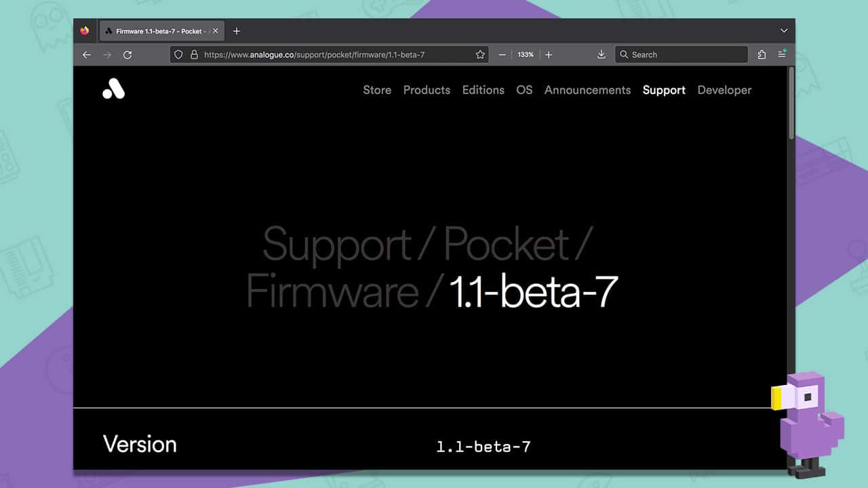The height and width of the screenshot is (488, 868).
Task: Click the analogue.co URL address field
Action: click(329, 55)
